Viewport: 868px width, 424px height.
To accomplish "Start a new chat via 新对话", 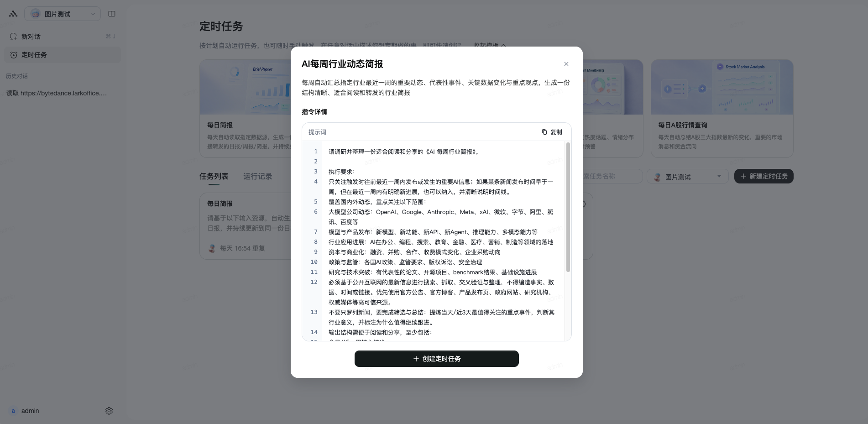I will point(63,37).
